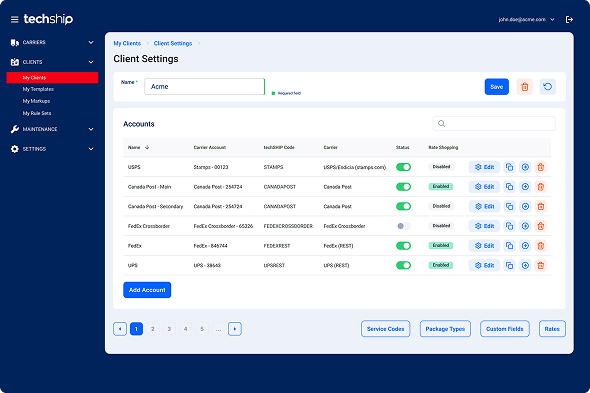Click the Save button
Screen dimensions: 590x393
click(x=497, y=87)
